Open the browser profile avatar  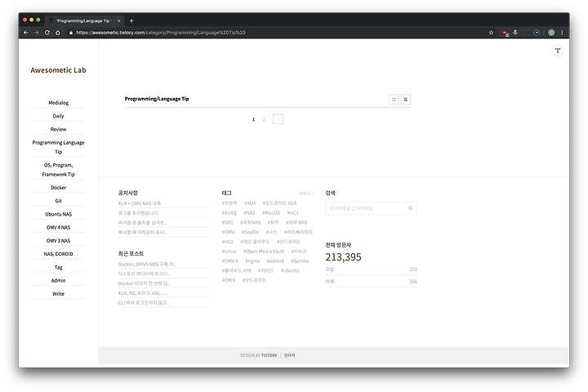click(x=551, y=33)
